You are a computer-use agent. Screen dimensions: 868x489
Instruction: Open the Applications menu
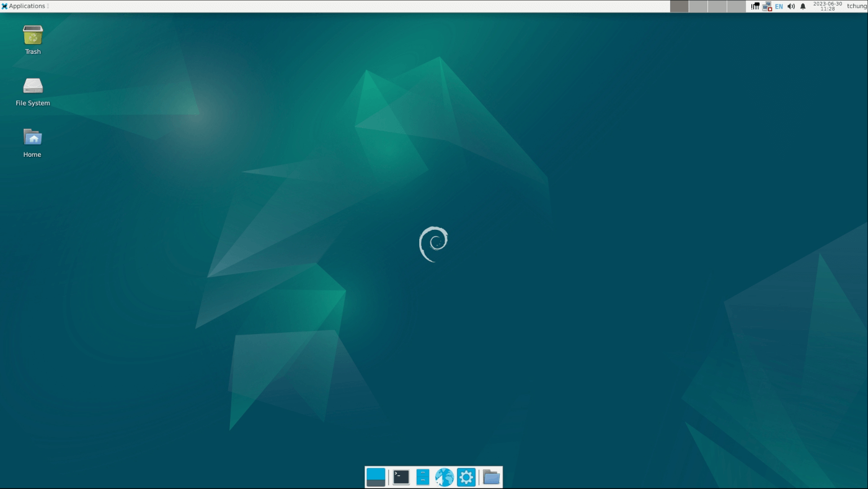point(25,6)
